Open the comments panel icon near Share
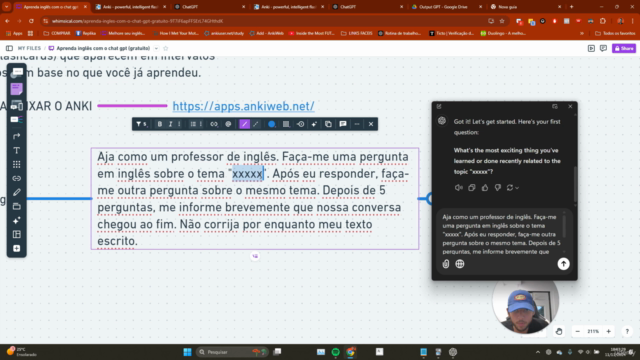The image size is (640, 360). coord(603,48)
